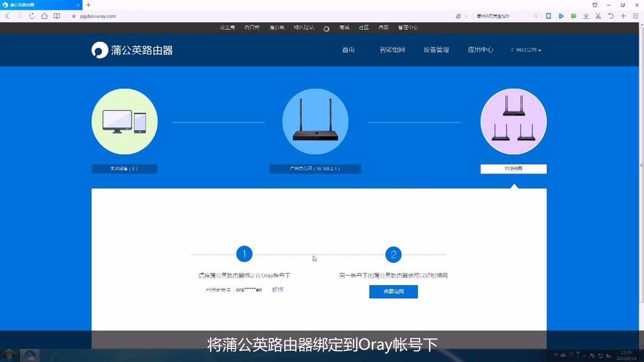Open the mobile phone toolbar icon

pos(548,16)
